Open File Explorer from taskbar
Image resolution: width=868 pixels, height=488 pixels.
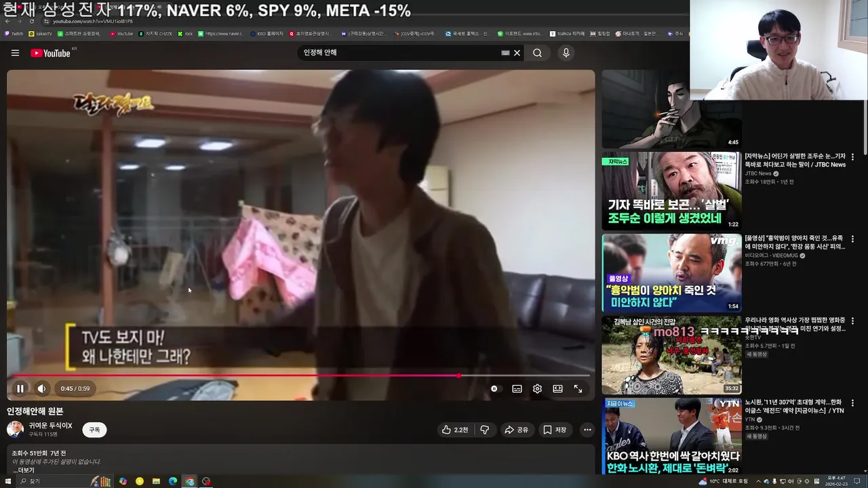point(156,481)
